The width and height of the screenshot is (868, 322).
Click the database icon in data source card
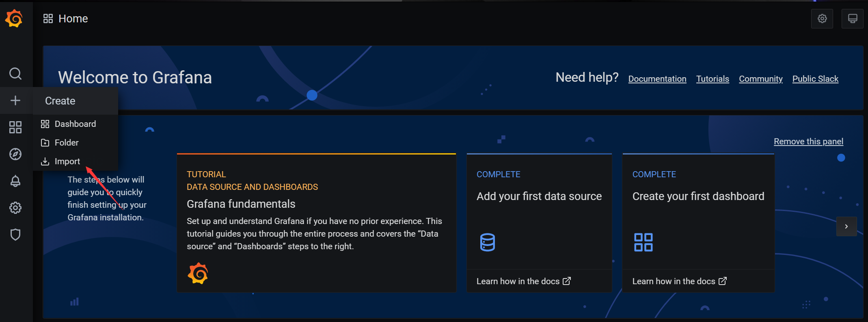487,242
